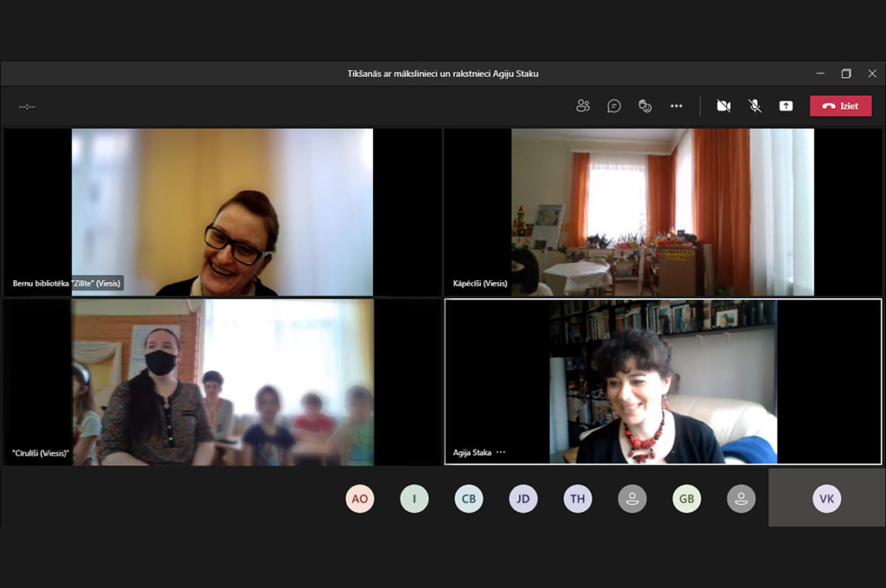The height and width of the screenshot is (588, 886).
Task: Click the VK self avatar tile
Action: (826, 498)
